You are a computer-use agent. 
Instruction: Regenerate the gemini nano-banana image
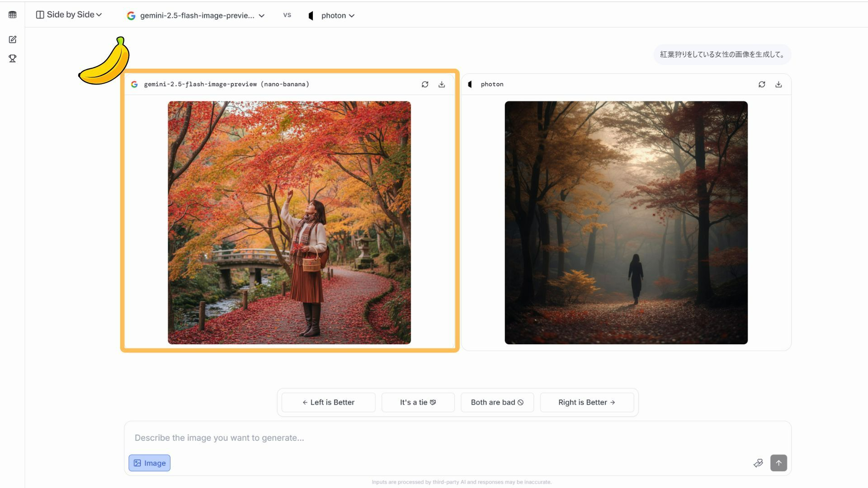[425, 84]
